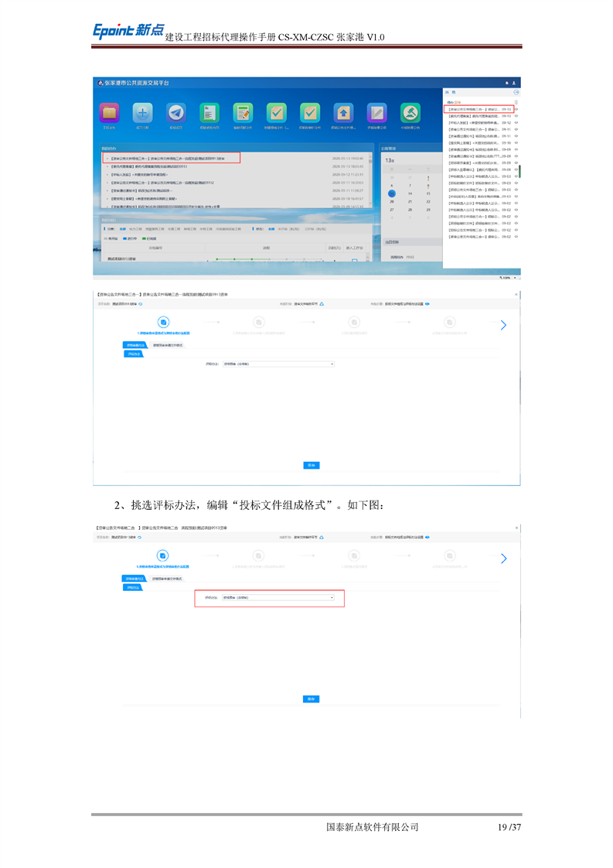Click the blue 保存 button in lower dialog
Image resolution: width=613 pixels, height=868 pixels.
(x=311, y=699)
